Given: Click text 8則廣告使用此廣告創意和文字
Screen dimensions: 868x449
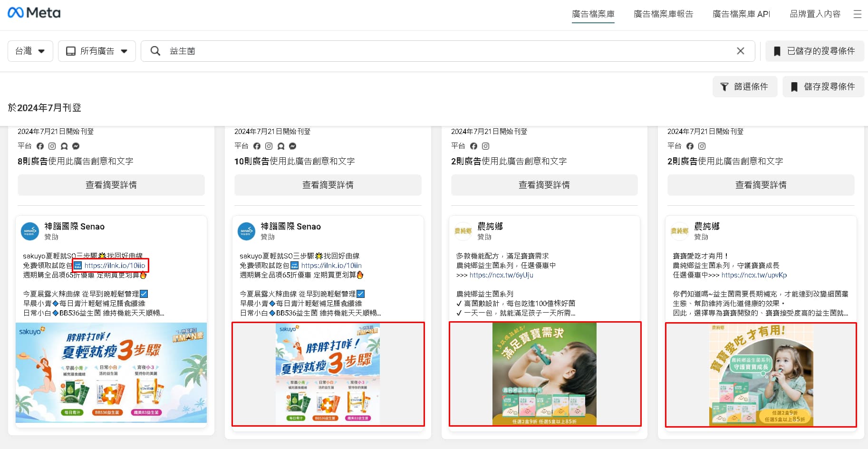Looking at the screenshot, I should tap(76, 161).
